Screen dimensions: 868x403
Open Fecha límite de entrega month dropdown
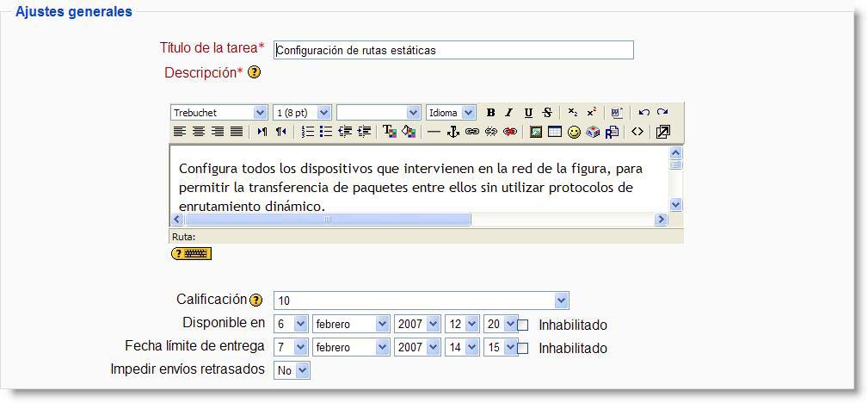[x=351, y=347]
